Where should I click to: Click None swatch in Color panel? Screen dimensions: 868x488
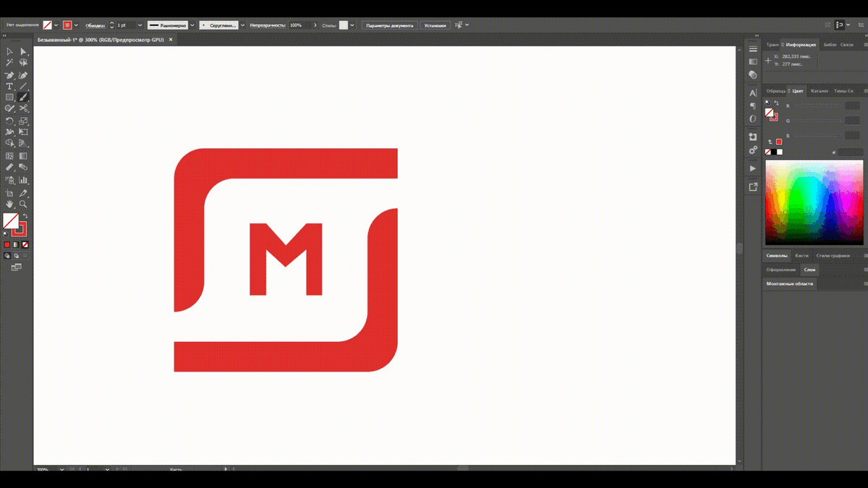click(x=768, y=152)
